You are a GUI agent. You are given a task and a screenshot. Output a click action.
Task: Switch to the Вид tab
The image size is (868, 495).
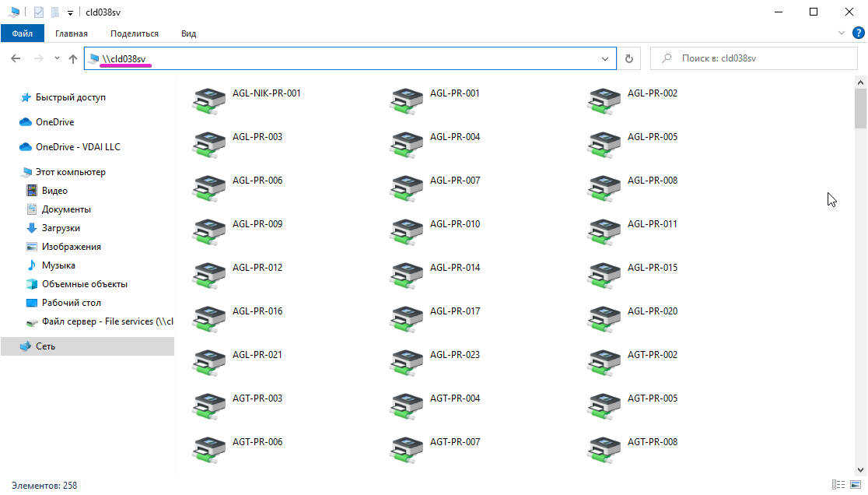(x=188, y=33)
